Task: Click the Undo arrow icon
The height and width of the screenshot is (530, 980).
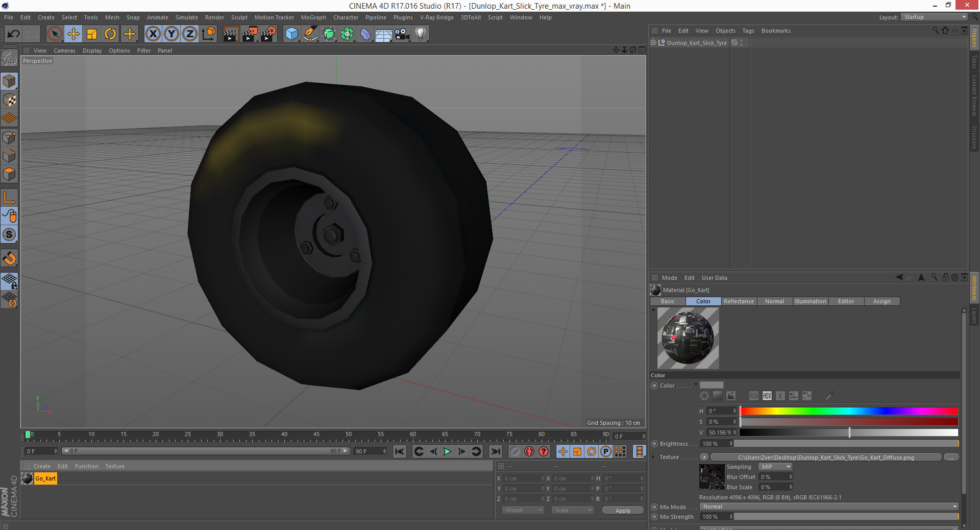Action: click(x=14, y=34)
